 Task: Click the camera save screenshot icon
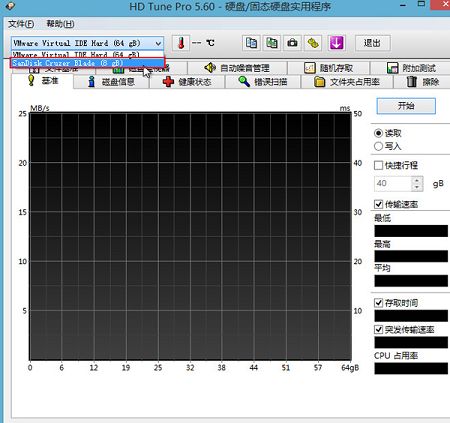pyautogui.click(x=292, y=43)
